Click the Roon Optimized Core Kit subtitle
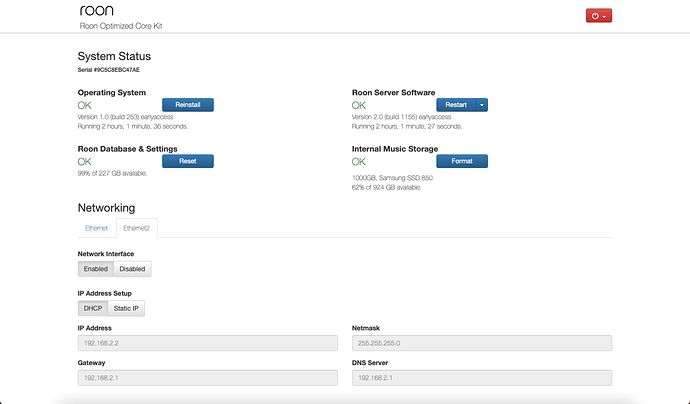Viewport: 690px width, 404px height. [x=121, y=26]
